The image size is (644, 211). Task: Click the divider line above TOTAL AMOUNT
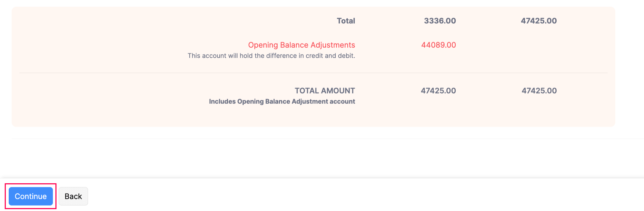(x=313, y=73)
